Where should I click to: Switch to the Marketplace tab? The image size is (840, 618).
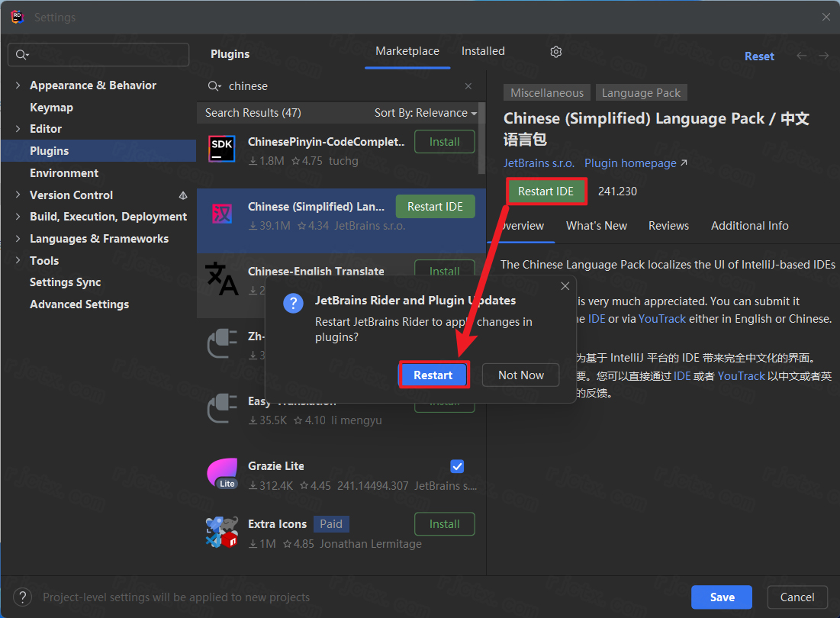(x=407, y=51)
